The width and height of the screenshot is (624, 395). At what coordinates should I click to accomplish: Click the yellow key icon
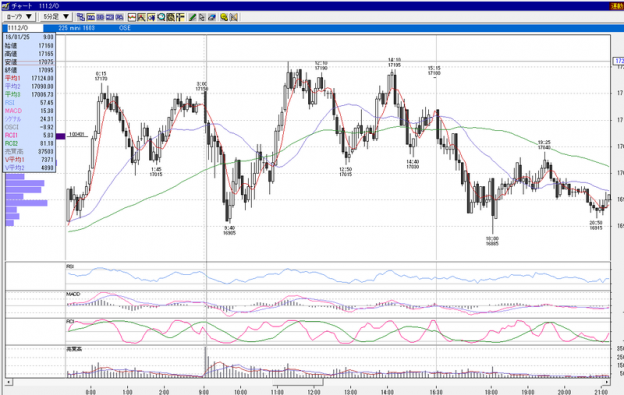[x=224, y=17]
